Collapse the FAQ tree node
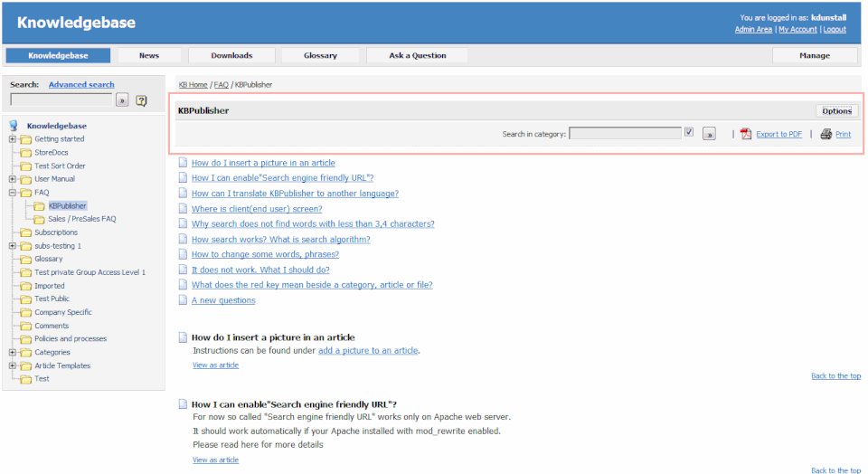 [12, 193]
